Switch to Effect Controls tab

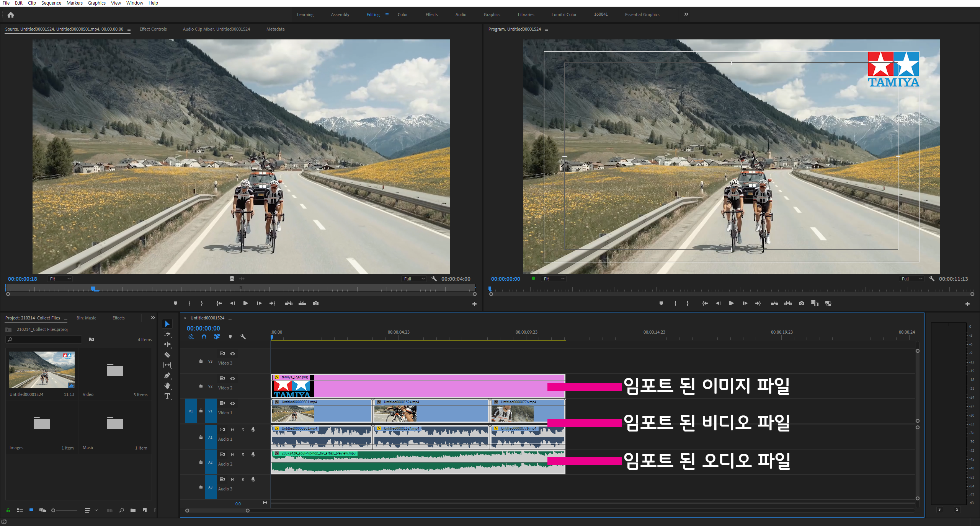click(x=153, y=29)
